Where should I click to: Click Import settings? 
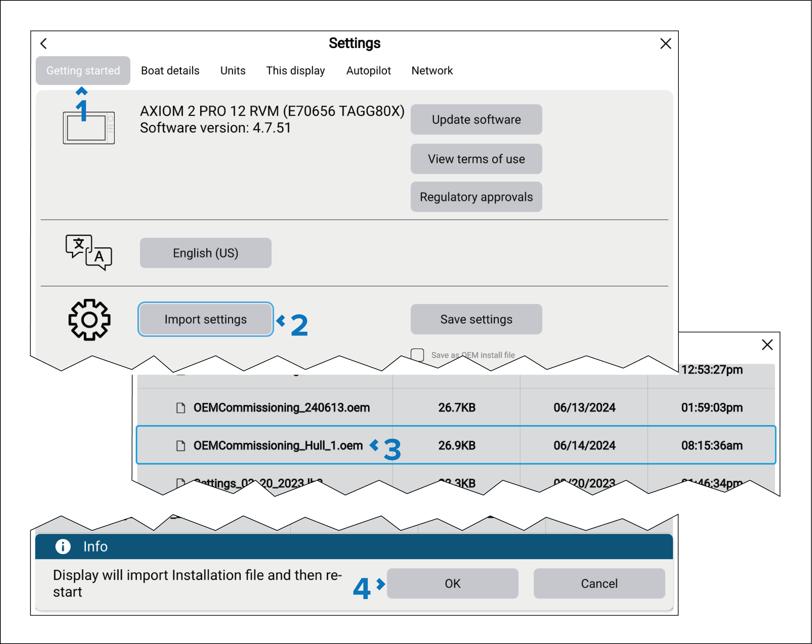click(x=205, y=319)
